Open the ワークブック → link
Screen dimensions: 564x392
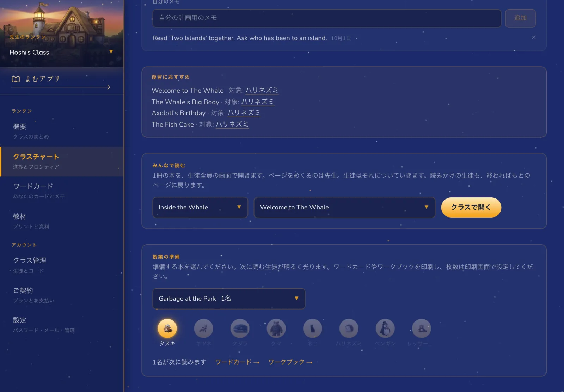pos(290,362)
